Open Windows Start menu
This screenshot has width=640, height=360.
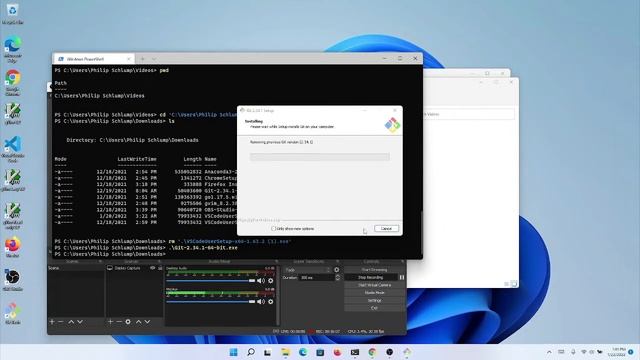[233, 352]
